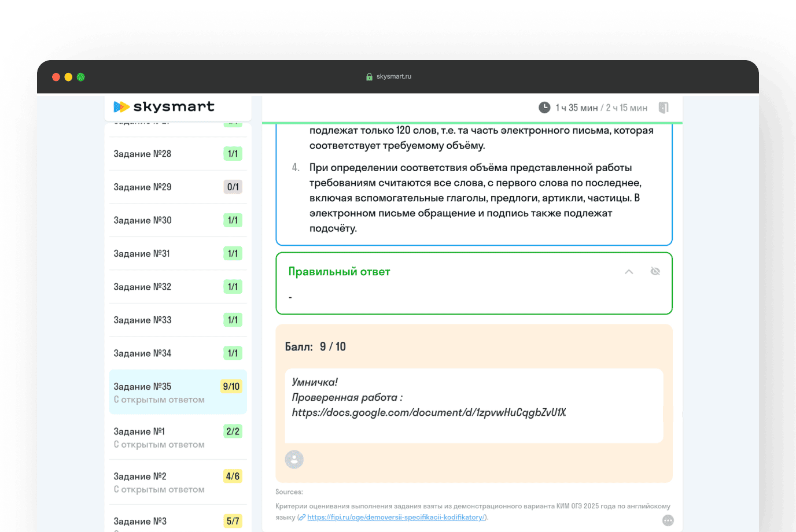The width and height of the screenshot is (796, 532).
Task: Click the 1/1 badge of Задание №34
Action: [x=233, y=353]
